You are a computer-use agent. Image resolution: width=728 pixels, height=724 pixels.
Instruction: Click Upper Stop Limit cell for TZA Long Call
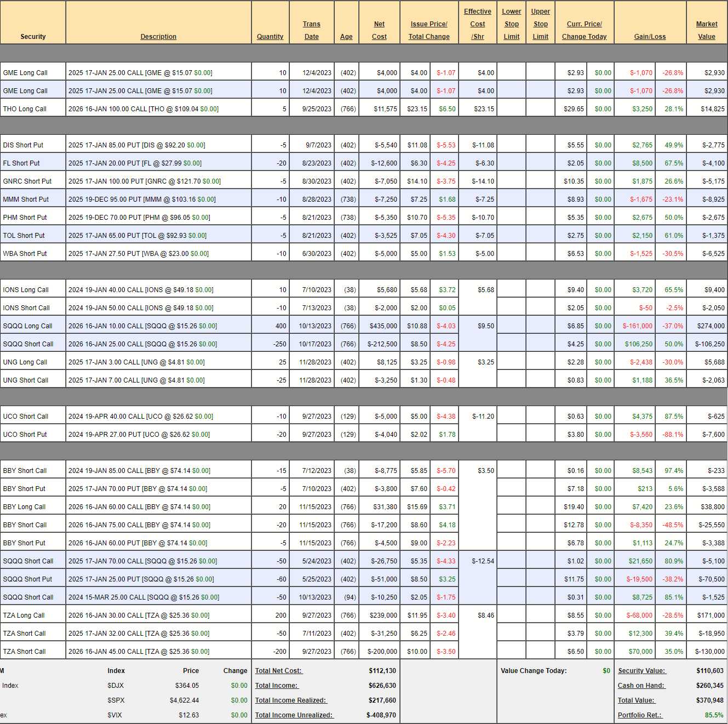pos(540,615)
